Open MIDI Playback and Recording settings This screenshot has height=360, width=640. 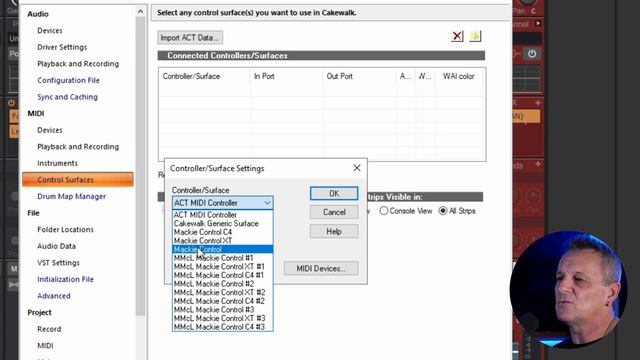78,147
